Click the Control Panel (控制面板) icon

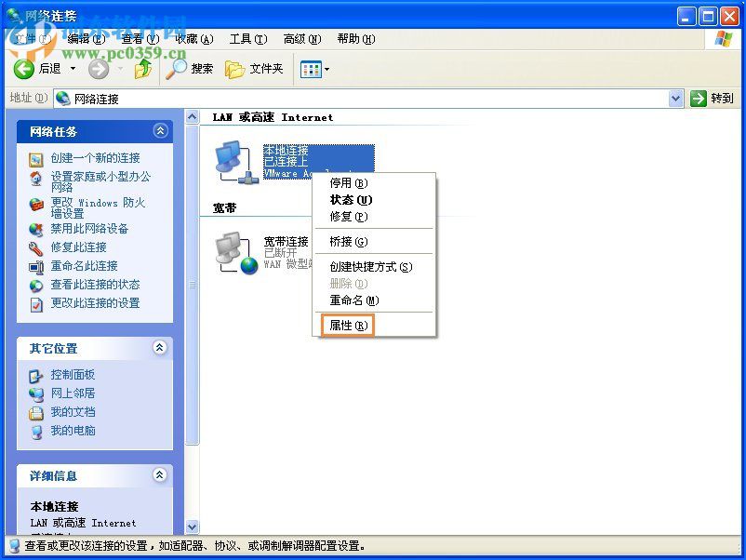click(x=35, y=376)
